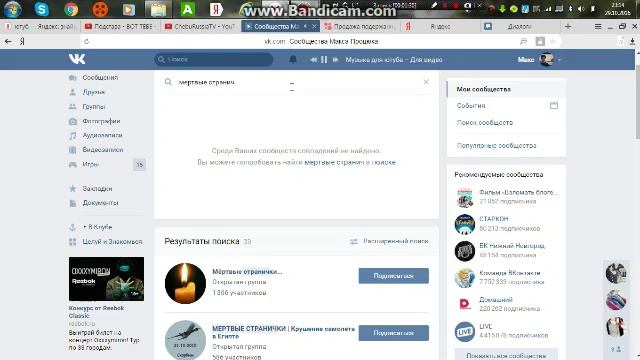Bookmark this page with the star
Image resolution: width=640 pixels, height=360 pixels.
(x=553, y=41)
